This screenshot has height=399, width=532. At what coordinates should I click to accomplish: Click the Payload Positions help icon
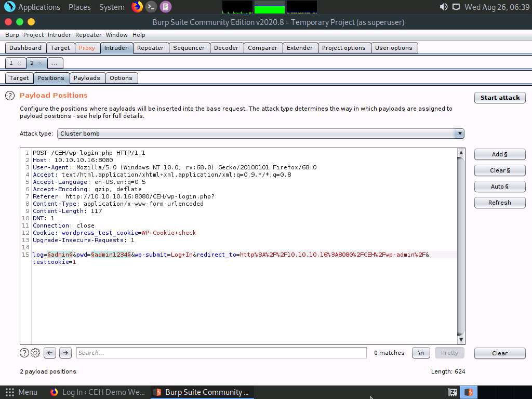point(9,96)
